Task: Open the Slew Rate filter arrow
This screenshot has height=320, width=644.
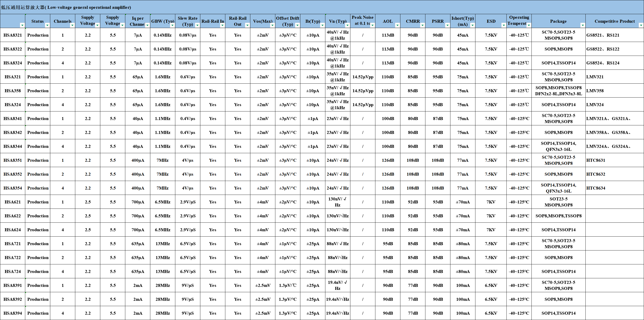Action: [197, 25]
